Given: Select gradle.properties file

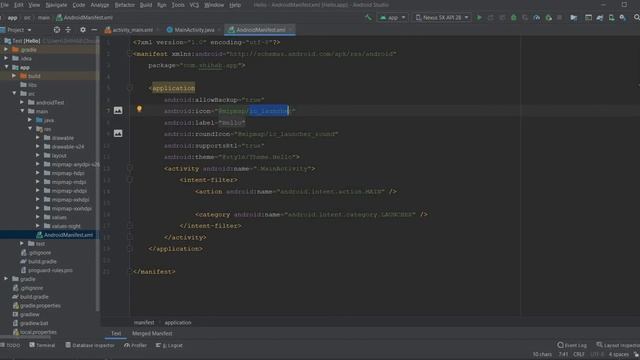Looking at the screenshot, I should click(x=36, y=306).
